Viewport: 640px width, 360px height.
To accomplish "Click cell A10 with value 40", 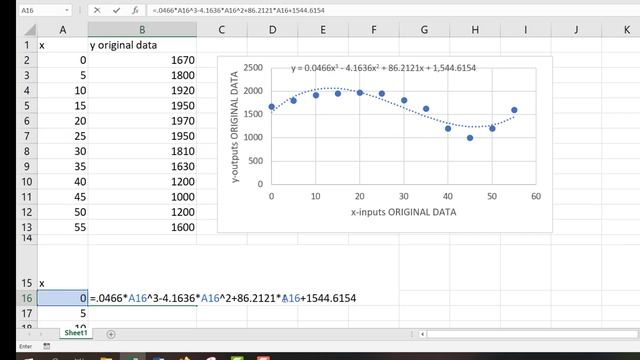I will click(x=62, y=182).
